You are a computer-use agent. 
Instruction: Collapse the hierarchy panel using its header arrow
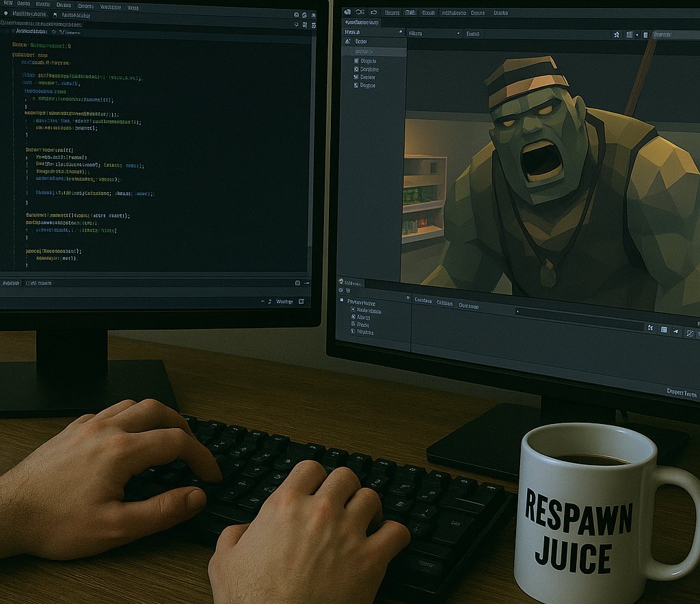click(x=400, y=32)
